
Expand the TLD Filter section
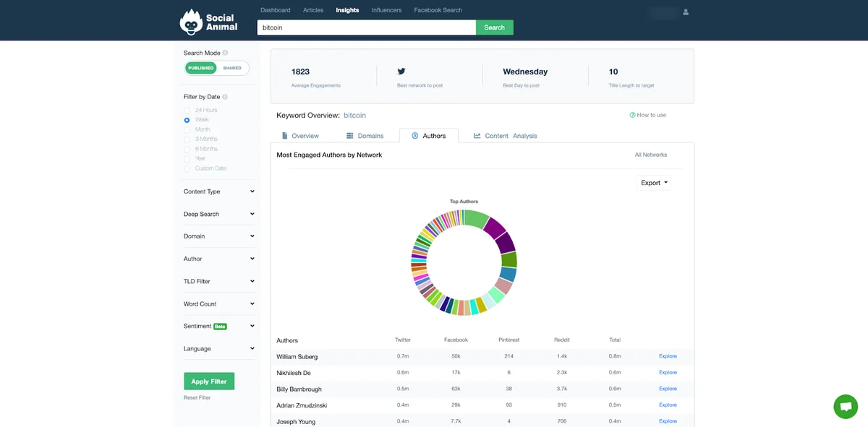[219, 281]
